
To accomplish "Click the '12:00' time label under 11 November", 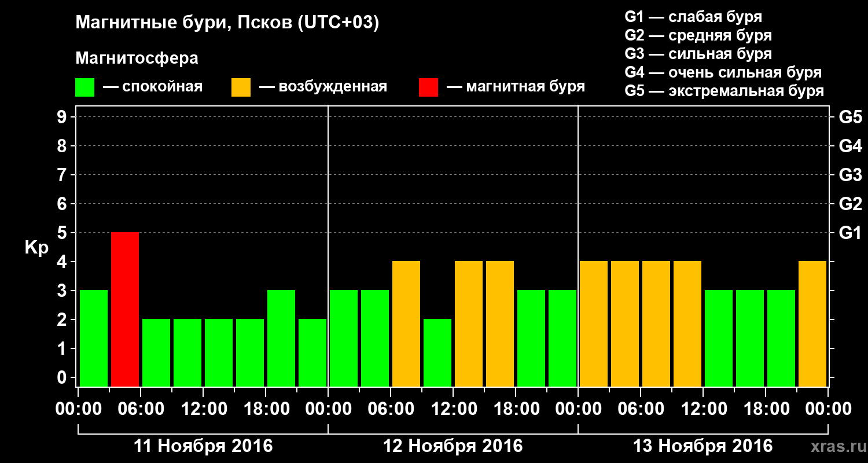I will coord(203,409).
